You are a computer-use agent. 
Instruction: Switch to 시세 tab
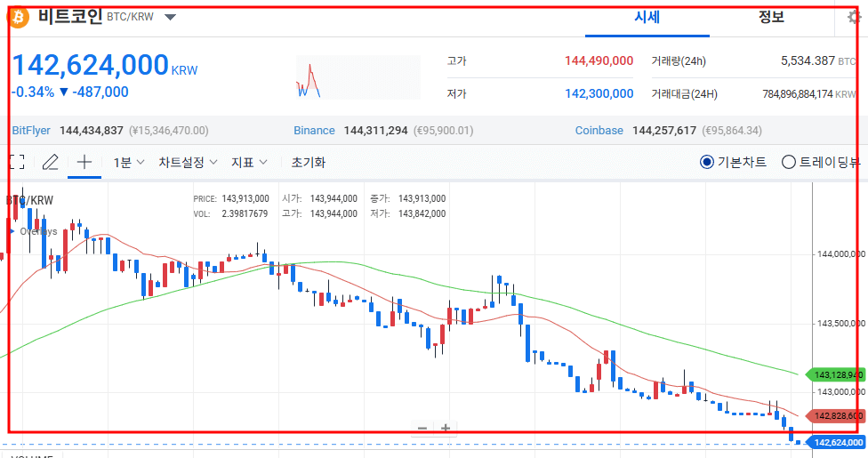point(647,18)
